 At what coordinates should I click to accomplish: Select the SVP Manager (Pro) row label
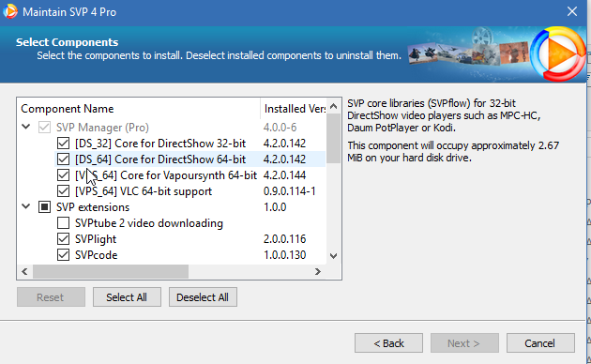click(102, 128)
